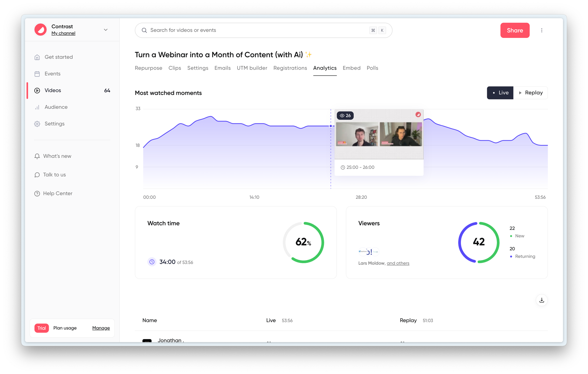Open the Videos section in the sidebar
Screen dimensions: 588x374
pos(53,90)
